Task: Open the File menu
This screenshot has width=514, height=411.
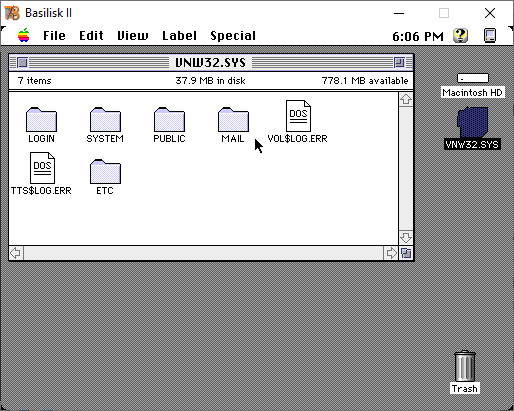Action: (54, 36)
